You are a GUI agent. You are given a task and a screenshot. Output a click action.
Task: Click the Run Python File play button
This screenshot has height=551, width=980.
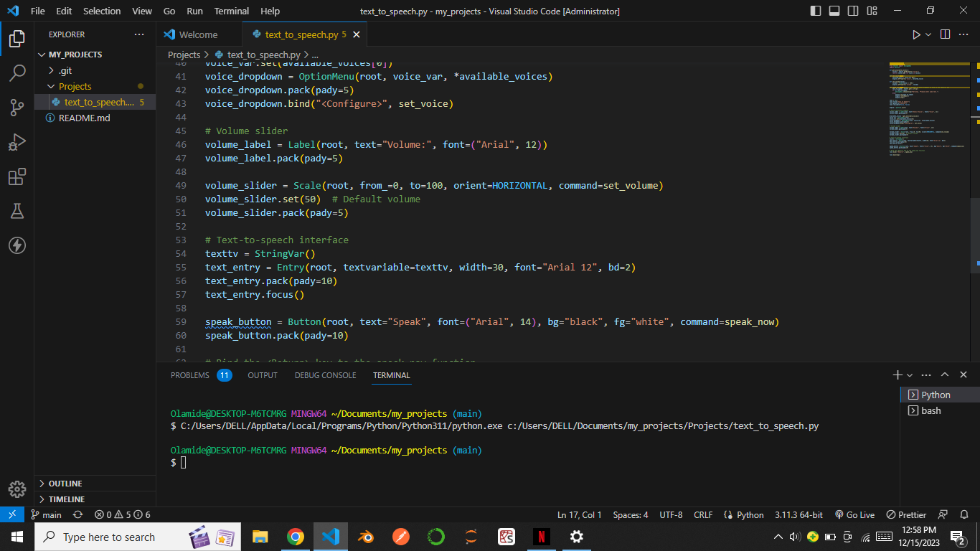tap(916, 34)
